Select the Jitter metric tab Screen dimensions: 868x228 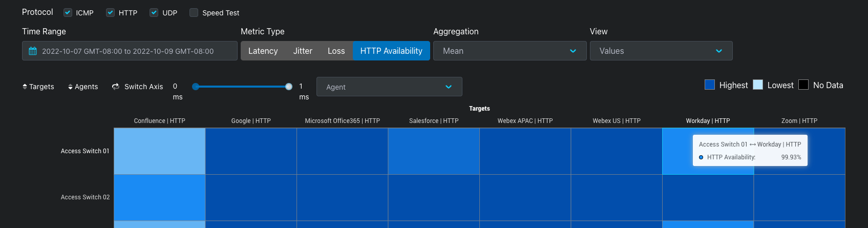(x=303, y=51)
